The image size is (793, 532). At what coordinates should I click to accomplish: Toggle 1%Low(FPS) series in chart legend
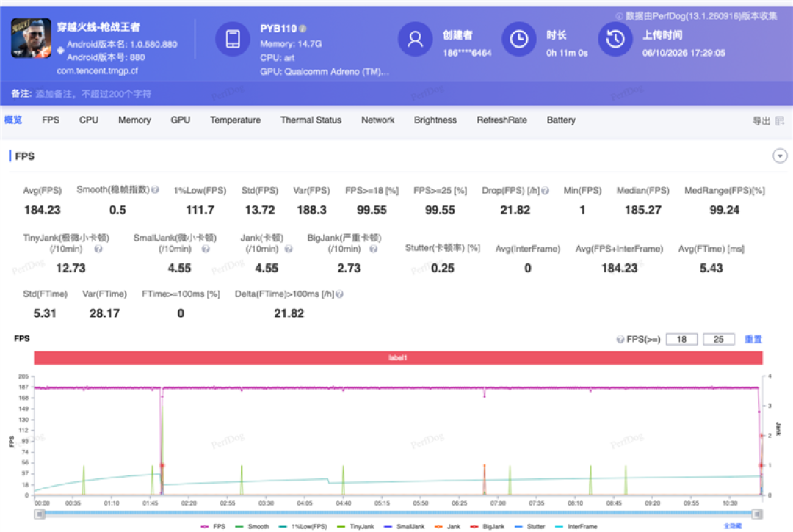click(x=303, y=526)
